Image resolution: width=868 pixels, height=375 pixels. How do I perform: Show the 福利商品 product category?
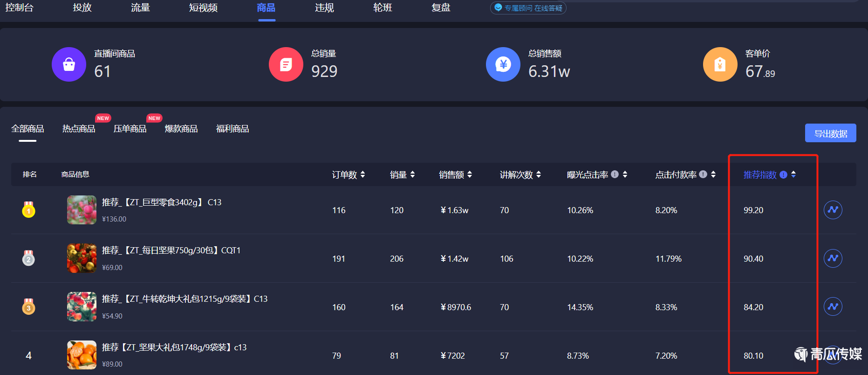click(232, 129)
